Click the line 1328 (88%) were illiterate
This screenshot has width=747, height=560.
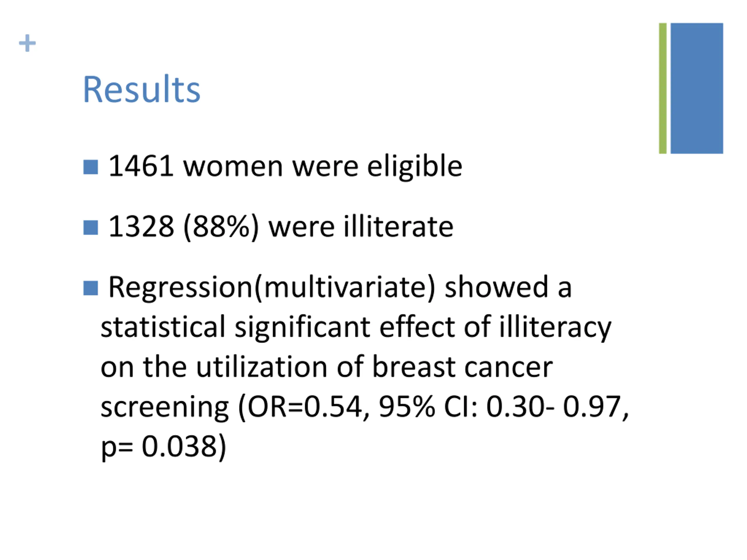(281, 227)
